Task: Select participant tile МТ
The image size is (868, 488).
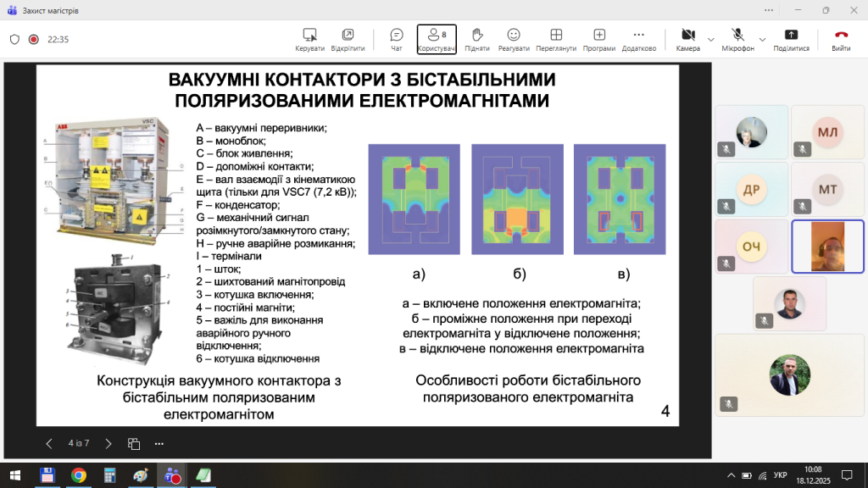Action: pyautogui.click(x=827, y=190)
